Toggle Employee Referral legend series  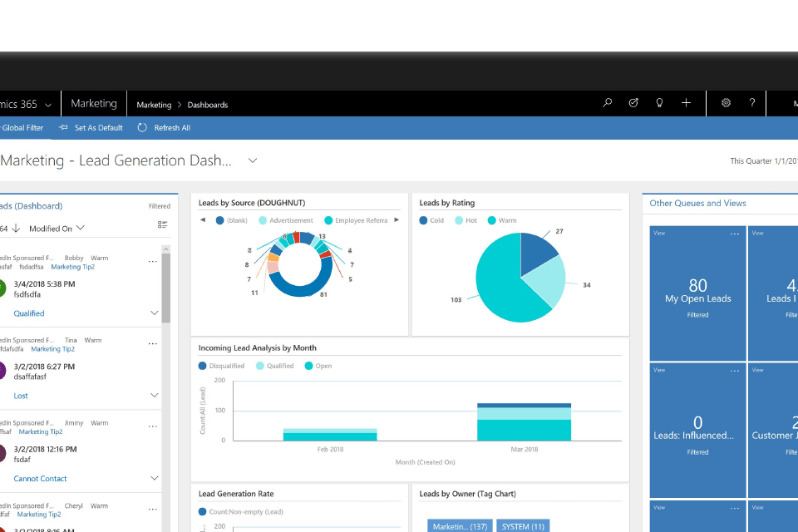[x=356, y=220]
